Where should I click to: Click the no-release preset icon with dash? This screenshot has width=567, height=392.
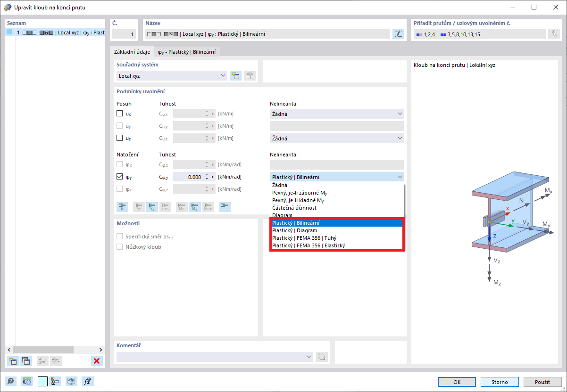tap(225, 206)
